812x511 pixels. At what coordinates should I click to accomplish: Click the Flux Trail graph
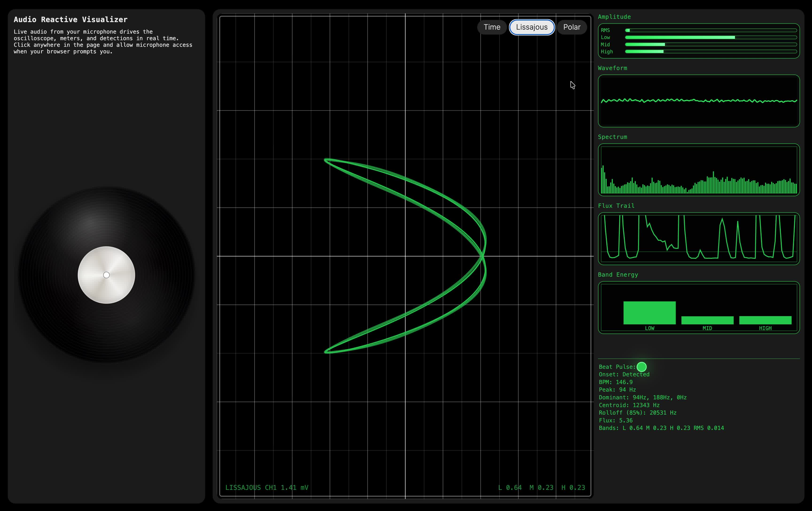pyautogui.click(x=699, y=239)
